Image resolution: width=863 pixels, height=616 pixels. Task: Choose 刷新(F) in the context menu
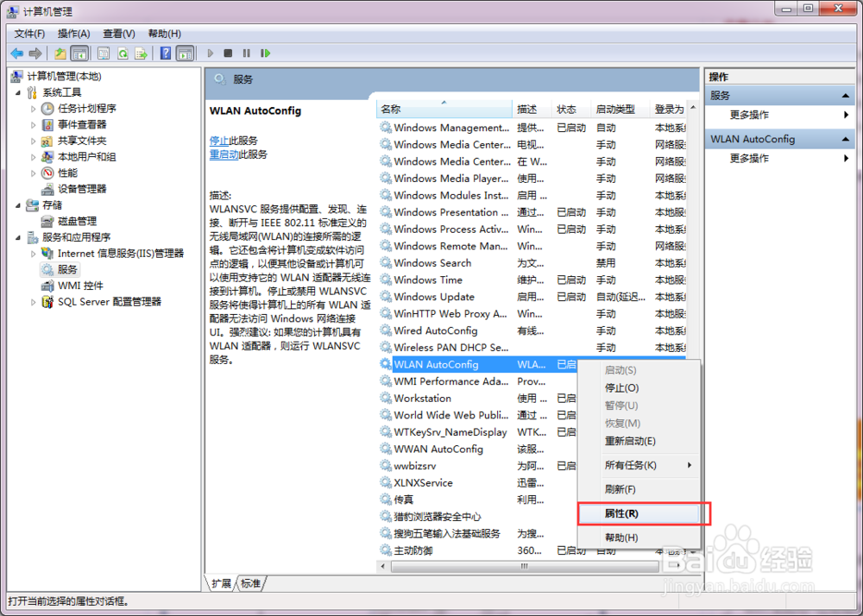point(639,489)
